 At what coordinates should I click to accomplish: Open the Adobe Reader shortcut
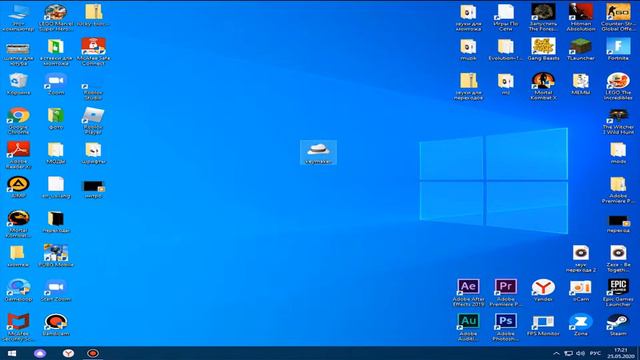click(18, 155)
